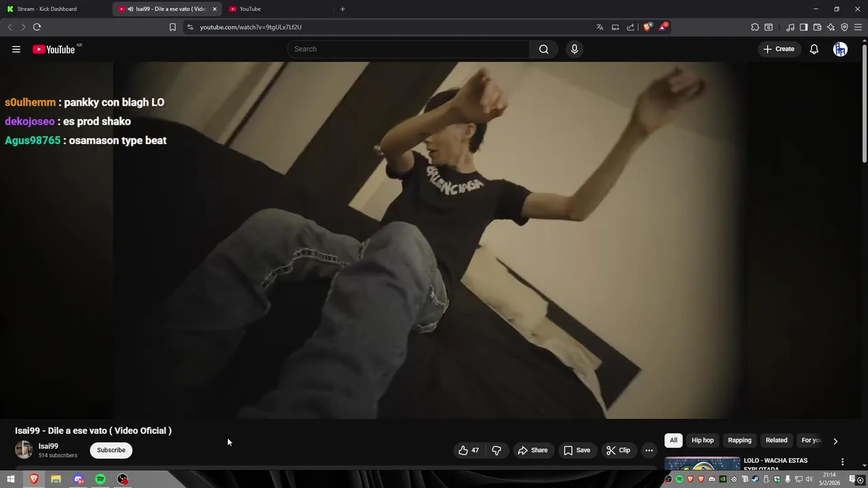
Task: Save video to playlist
Action: pos(576,450)
